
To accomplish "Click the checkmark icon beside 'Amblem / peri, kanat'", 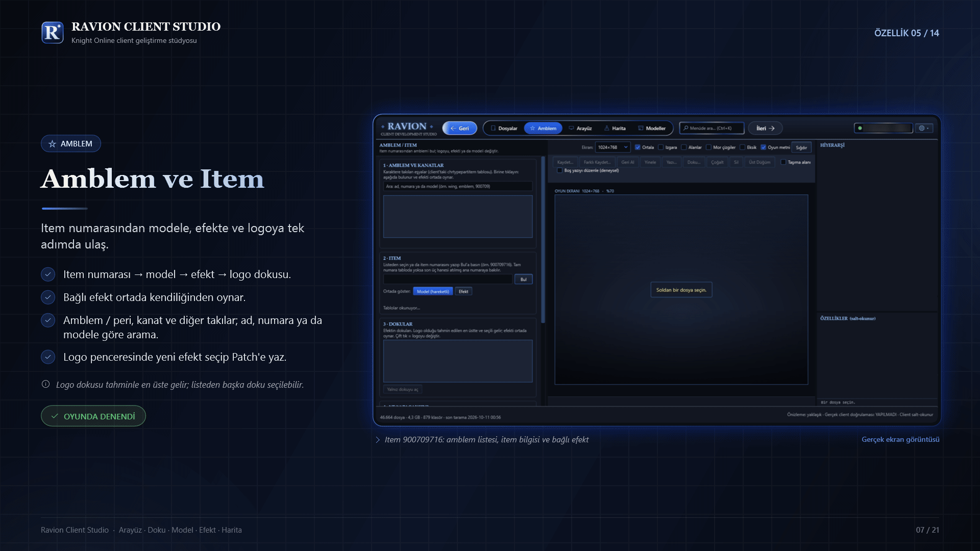I will 48,320.
